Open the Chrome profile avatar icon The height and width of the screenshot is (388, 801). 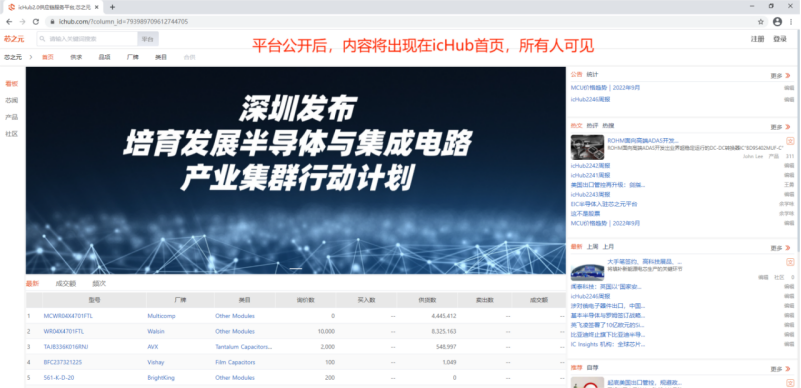tap(778, 22)
